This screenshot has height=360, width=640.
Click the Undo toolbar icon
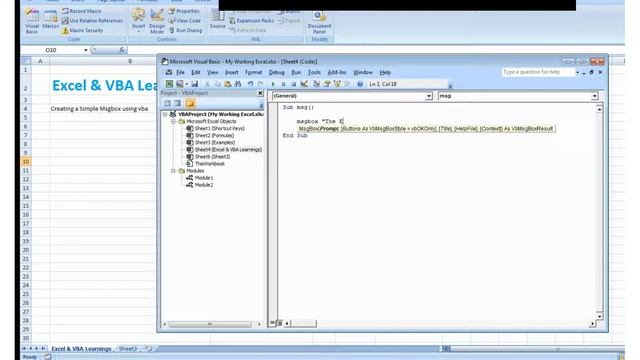(250, 84)
